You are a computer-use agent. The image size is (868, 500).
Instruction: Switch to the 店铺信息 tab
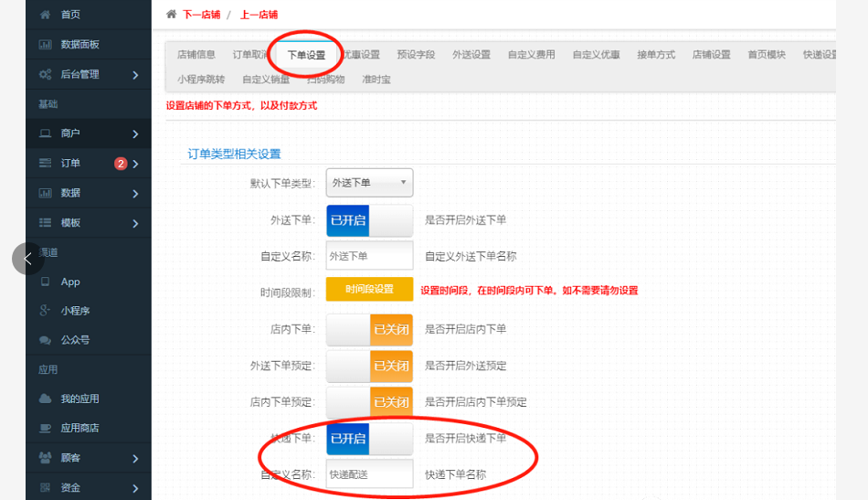pyautogui.click(x=196, y=55)
